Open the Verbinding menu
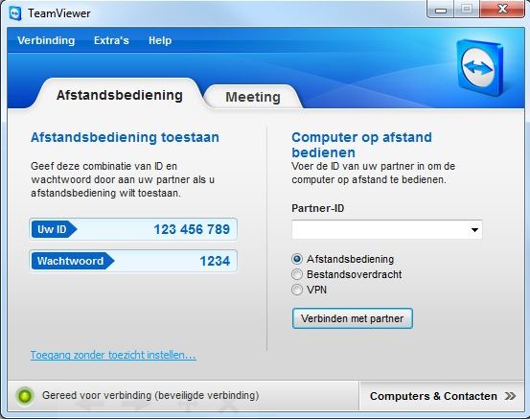This screenshot has height=420, width=530. coord(46,40)
